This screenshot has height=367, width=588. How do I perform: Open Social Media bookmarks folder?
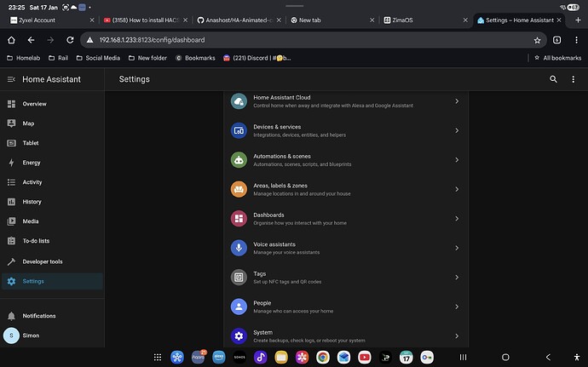coord(98,58)
